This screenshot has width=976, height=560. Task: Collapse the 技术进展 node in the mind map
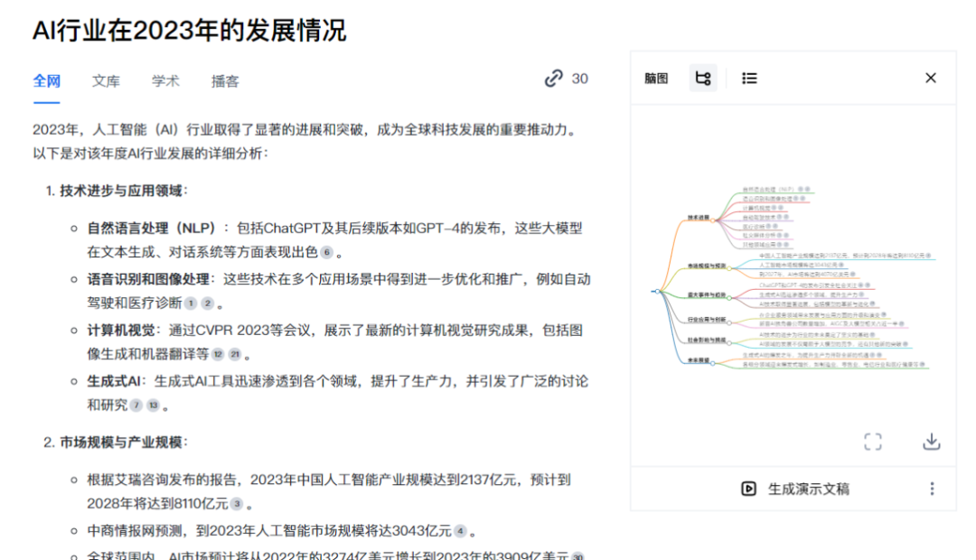pyautogui.click(x=712, y=219)
